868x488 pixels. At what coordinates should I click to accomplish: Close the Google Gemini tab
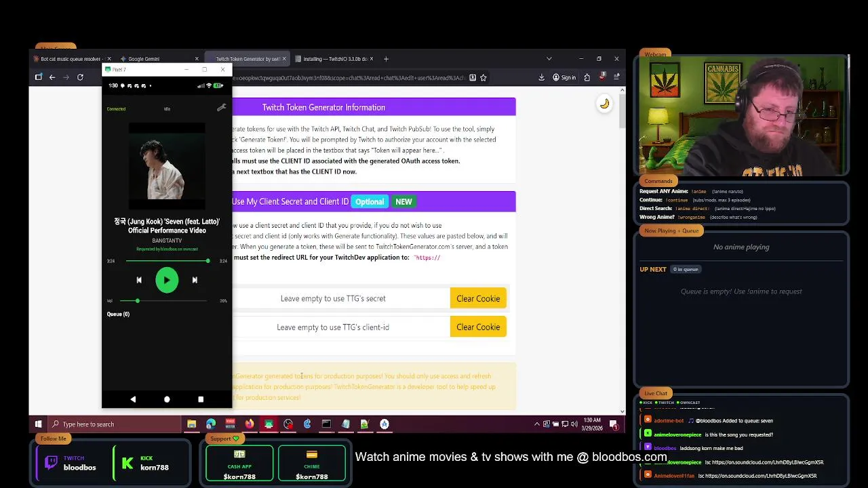tap(197, 59)
